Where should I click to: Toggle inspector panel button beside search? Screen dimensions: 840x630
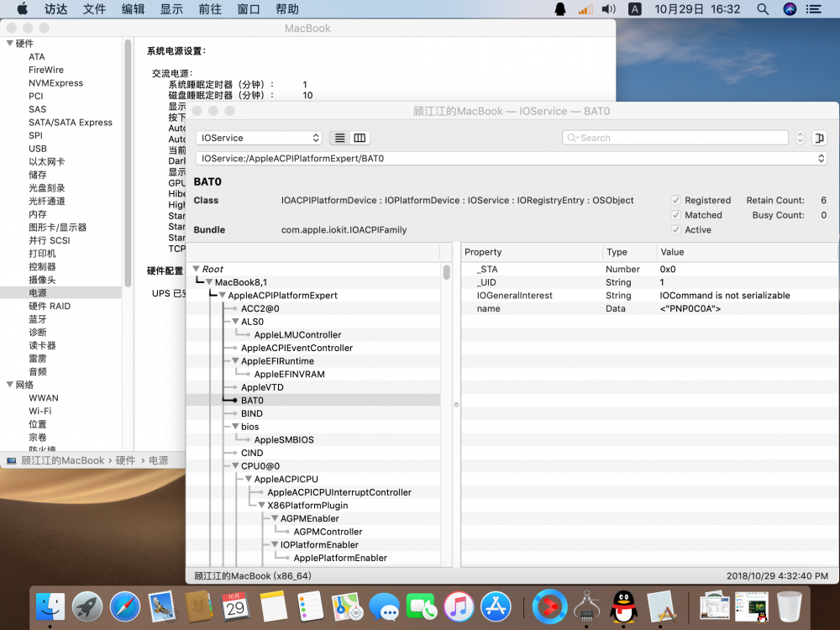click(819, 138)
